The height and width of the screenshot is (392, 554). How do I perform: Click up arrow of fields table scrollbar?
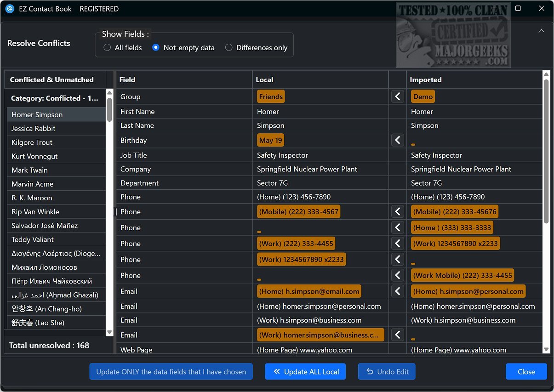click(x=546, y=74)
